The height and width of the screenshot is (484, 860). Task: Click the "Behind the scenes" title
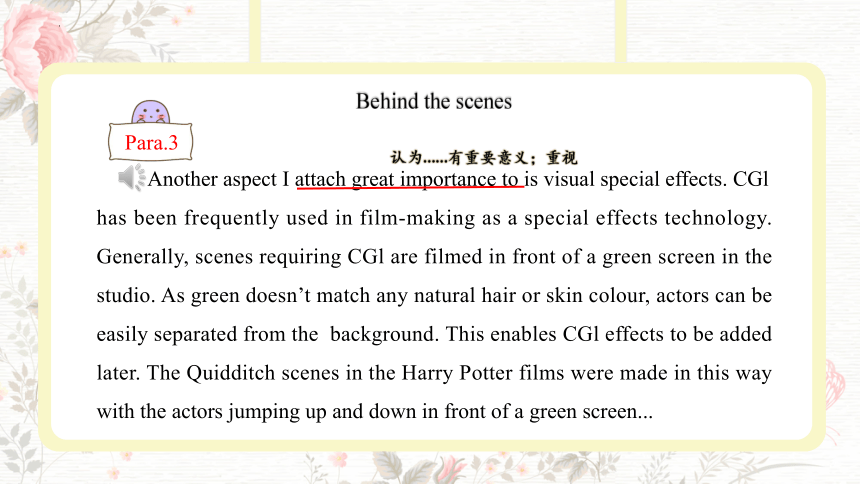433,102
